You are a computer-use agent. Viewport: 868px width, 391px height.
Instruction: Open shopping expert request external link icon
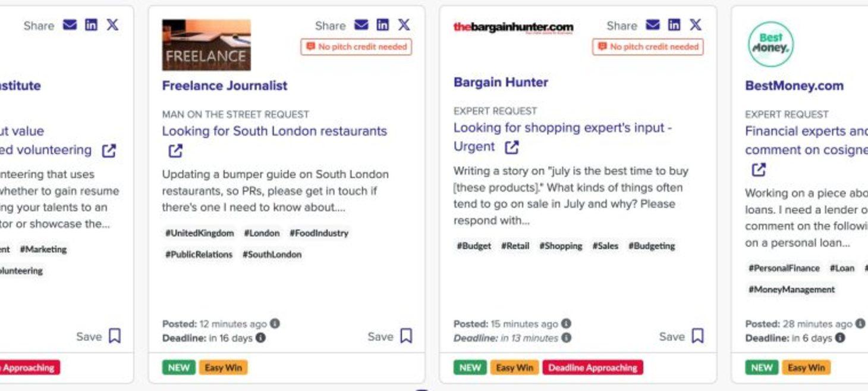coord(511,147)
